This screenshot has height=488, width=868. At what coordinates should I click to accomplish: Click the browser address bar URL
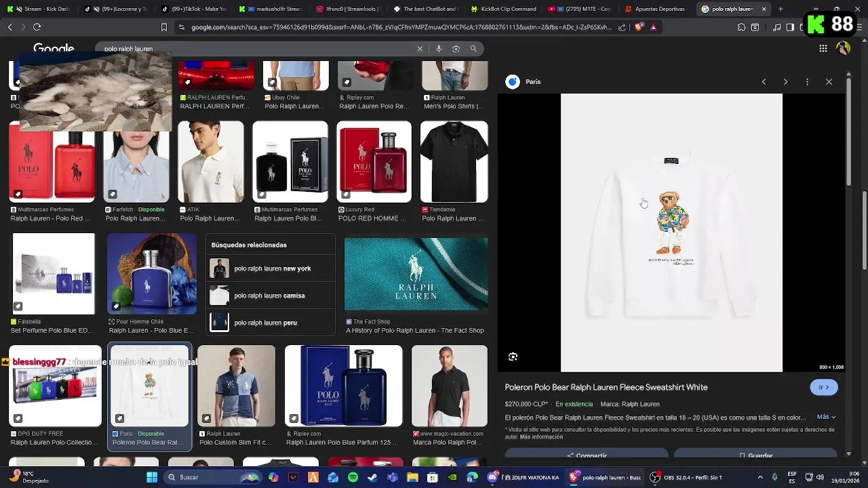coord(401,27)
